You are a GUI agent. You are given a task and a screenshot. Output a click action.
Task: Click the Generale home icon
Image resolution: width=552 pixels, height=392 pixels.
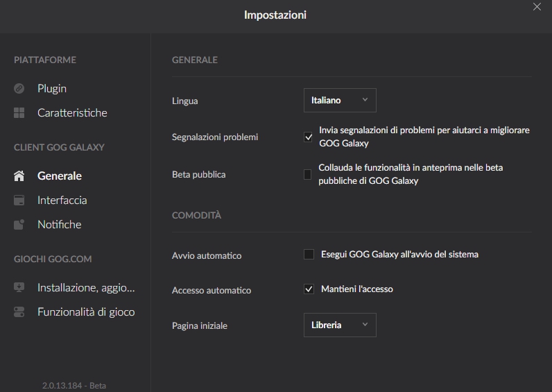(x=19, y=176)
